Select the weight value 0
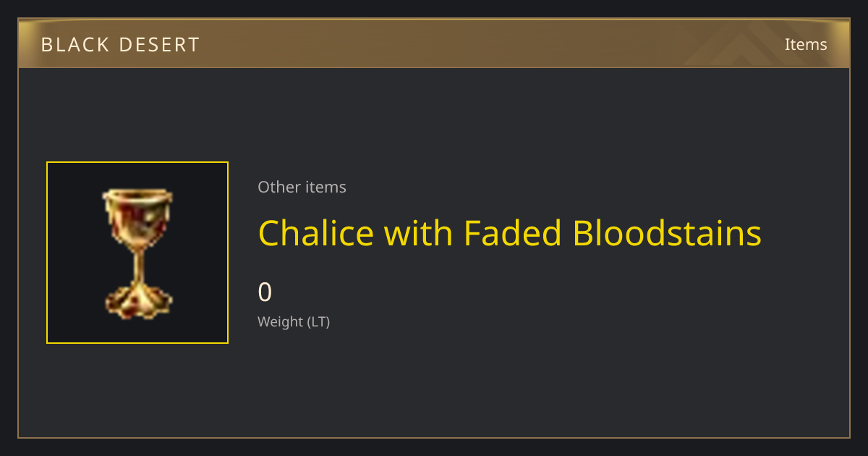Image resolution: width=868 pixels, height=456 pixels. (265, 292)
